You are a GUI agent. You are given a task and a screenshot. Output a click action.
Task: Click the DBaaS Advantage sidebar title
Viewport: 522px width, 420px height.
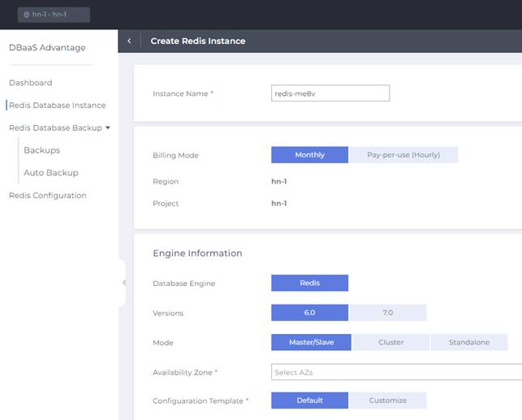pyautogui.click(x=47, y=48)
